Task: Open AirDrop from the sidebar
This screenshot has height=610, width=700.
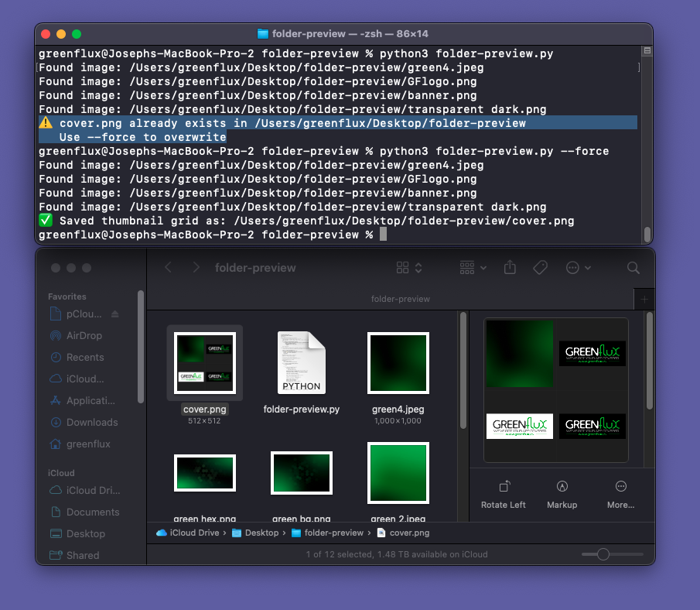Action: [79, 335]
